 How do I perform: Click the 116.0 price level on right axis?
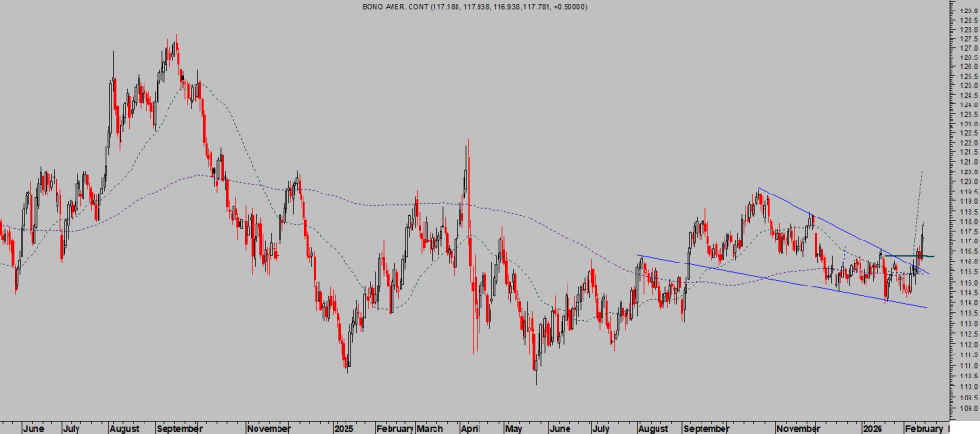(x=964, y=262)
